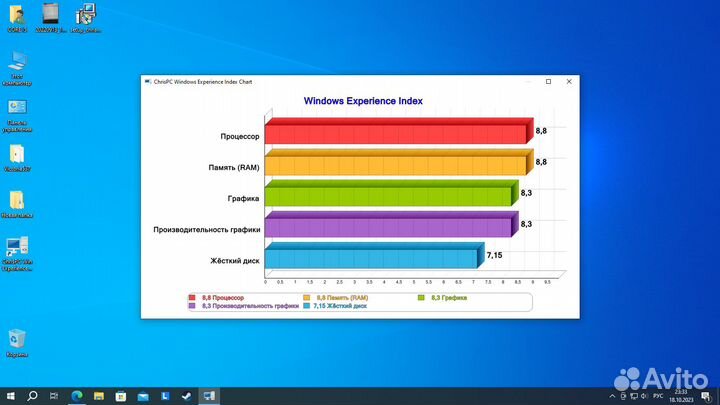
Task: Click the Task View taskbar icon
Action: tap(54, 396)
